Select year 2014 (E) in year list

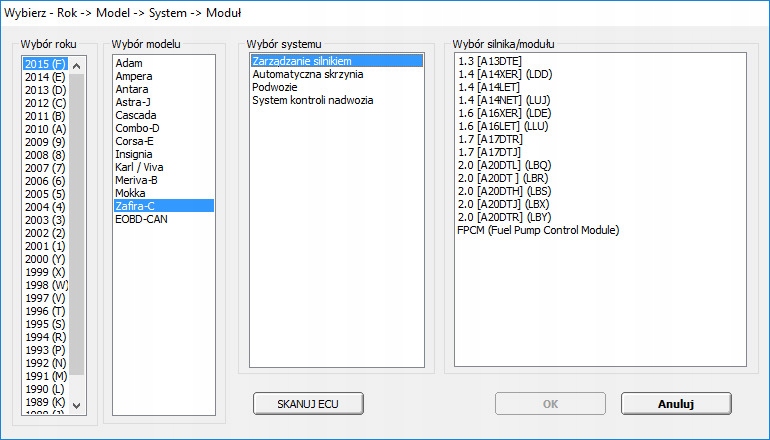click(x=45, y=75)
